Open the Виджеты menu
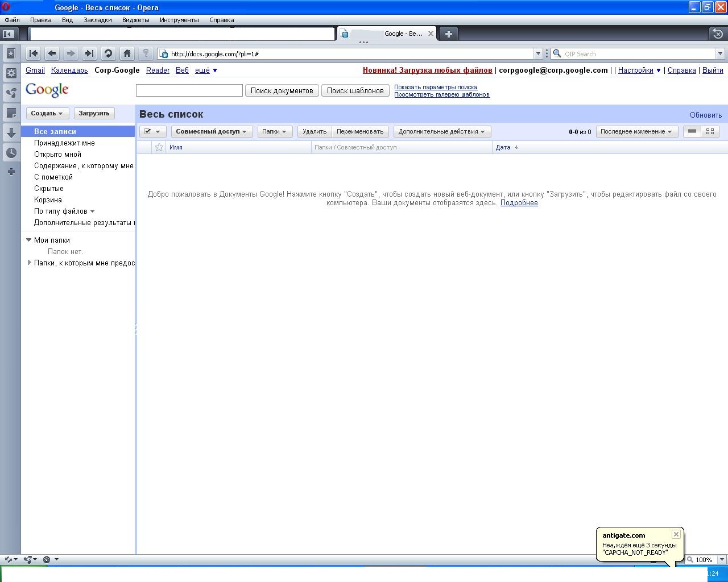Screen dimensions: 728x582 [136, 20]
